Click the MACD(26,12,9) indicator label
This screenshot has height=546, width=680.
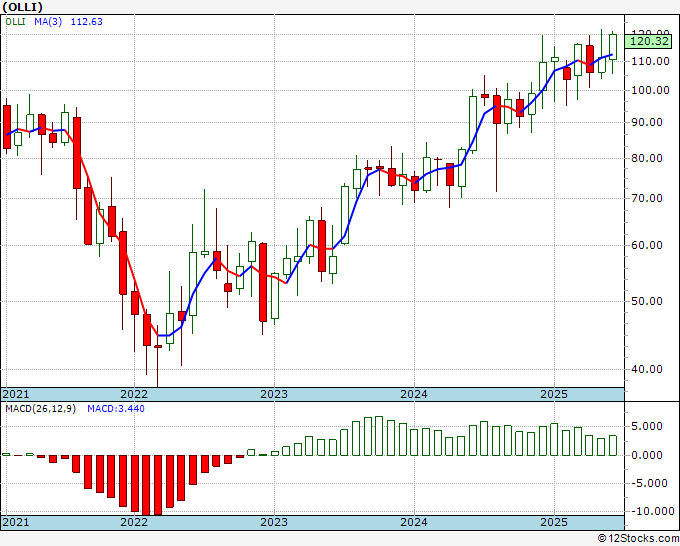coord(40,409)
